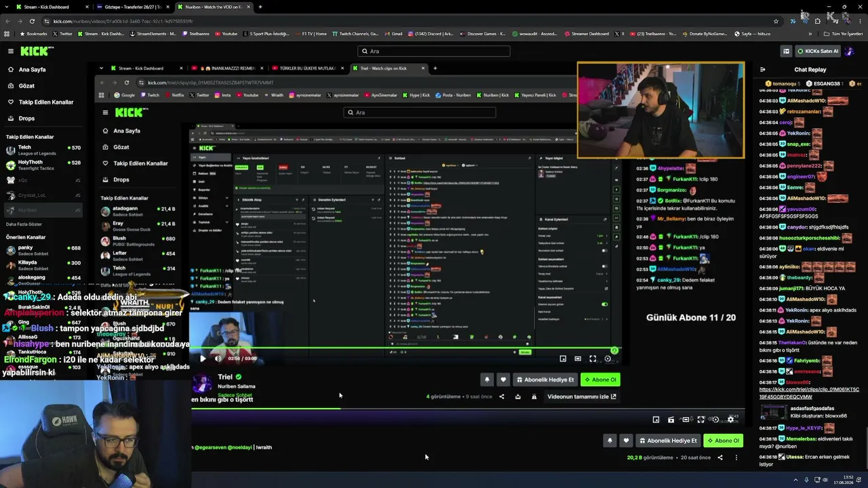The image size is (868, 488).
Task: Share the VOD via share icon
Action: 720,457
